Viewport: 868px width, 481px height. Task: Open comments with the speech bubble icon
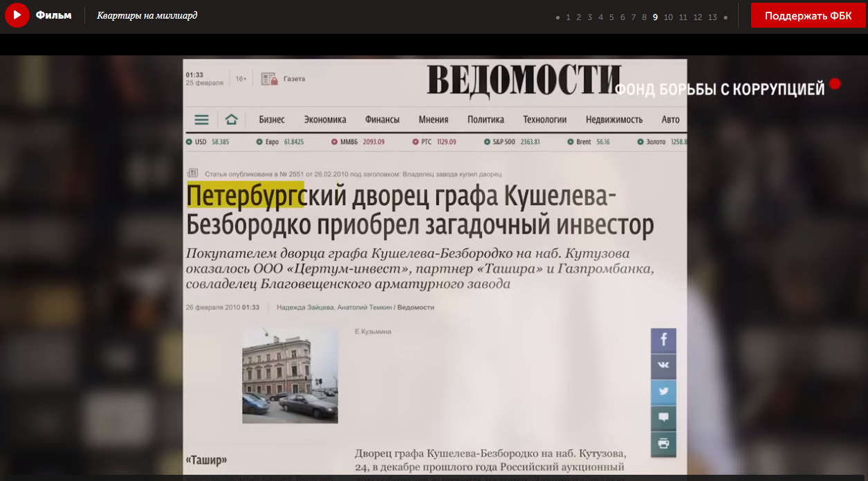tap(663, 417)
